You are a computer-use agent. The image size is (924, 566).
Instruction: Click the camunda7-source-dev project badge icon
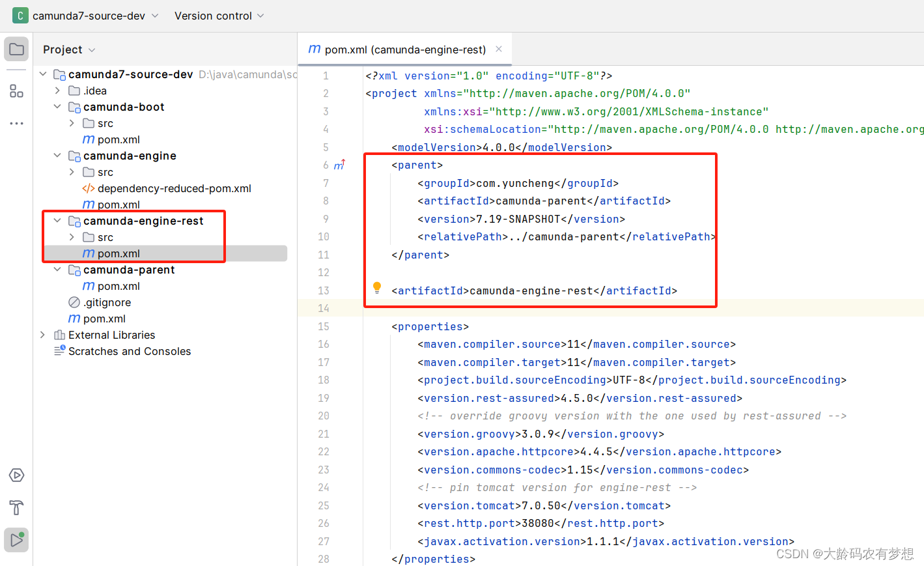tap(20, 16)
